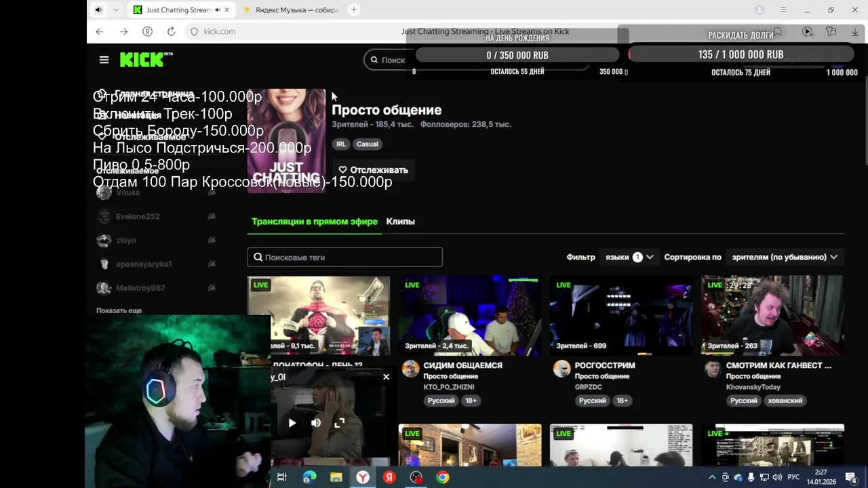Open File Explorer from taskbar
868x488 pixels.
(x=336, y=478)
